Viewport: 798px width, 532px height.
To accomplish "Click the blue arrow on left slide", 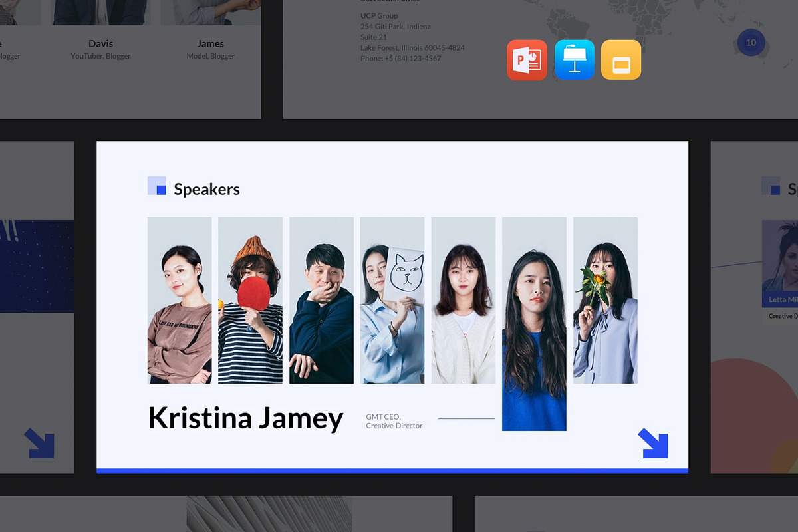I will click(x=39, y=443).
